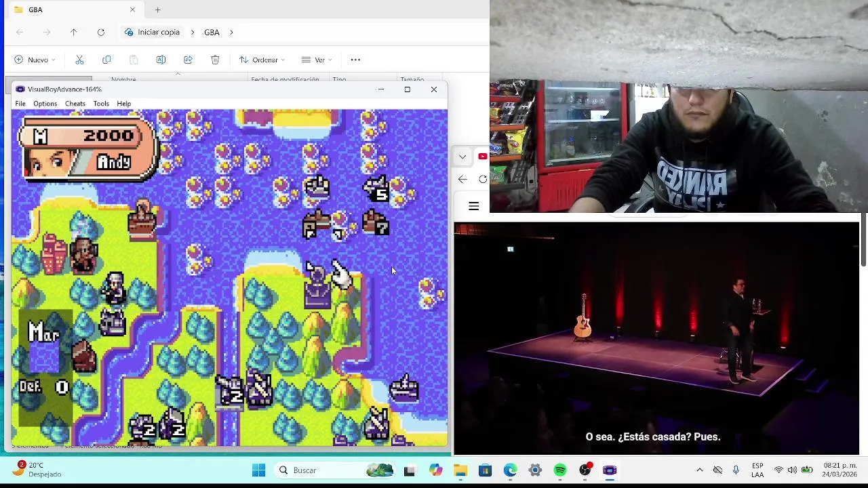Open the three-dots See more menu in Explorer
Screen dimensions: 868x488
coord(355,60)
